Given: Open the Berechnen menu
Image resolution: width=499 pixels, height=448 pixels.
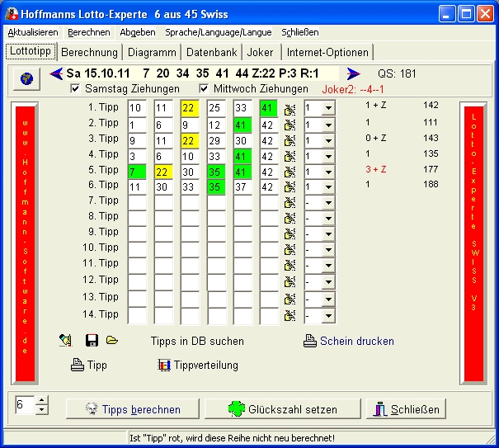Looking at the screenshot, I should click(89, 31).
